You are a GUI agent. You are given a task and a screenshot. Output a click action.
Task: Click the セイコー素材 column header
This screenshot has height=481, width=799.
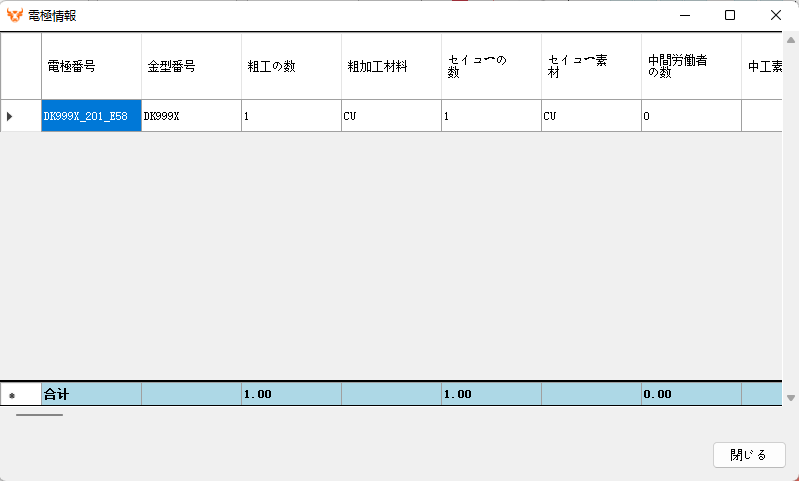click(x=591, y=67)
